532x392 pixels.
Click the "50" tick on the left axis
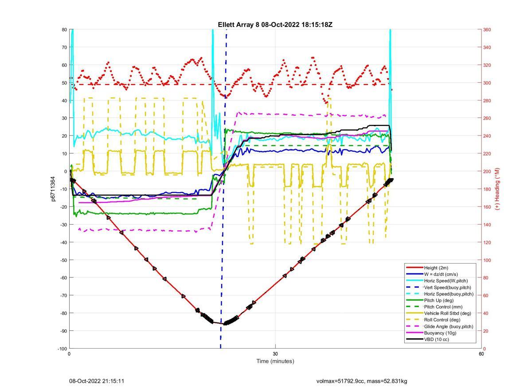pyautogui.click(x=64, y=83)
